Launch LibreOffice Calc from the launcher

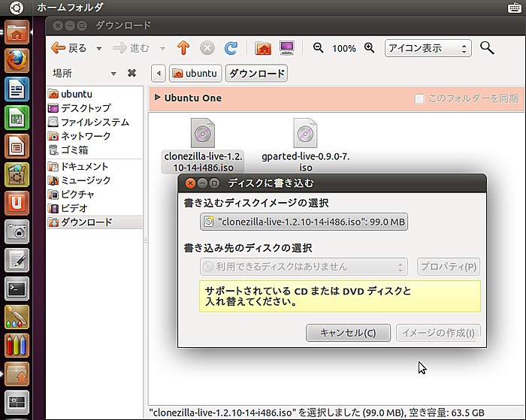click(x=17, y=118)
